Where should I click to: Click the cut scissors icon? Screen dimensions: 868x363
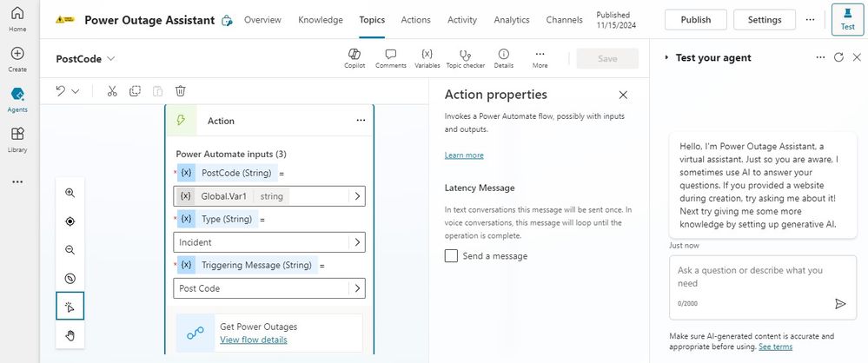pos(112,90)
